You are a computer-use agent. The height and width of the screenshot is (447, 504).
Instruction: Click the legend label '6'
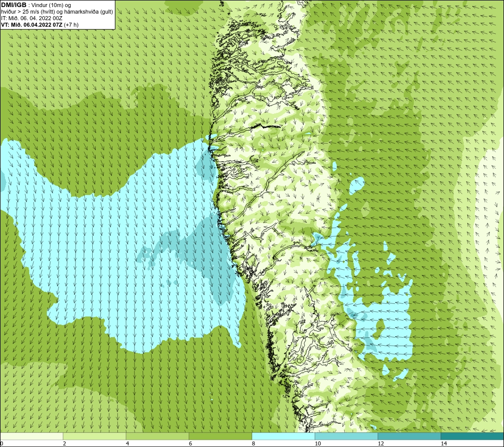pos(191,443)
